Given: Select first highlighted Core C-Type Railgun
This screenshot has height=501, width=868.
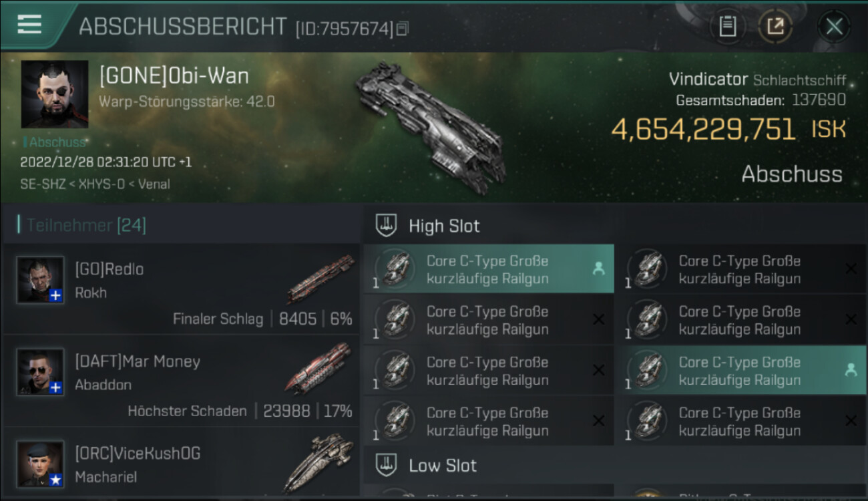Looking at the screenshot, I should [489, 269].
